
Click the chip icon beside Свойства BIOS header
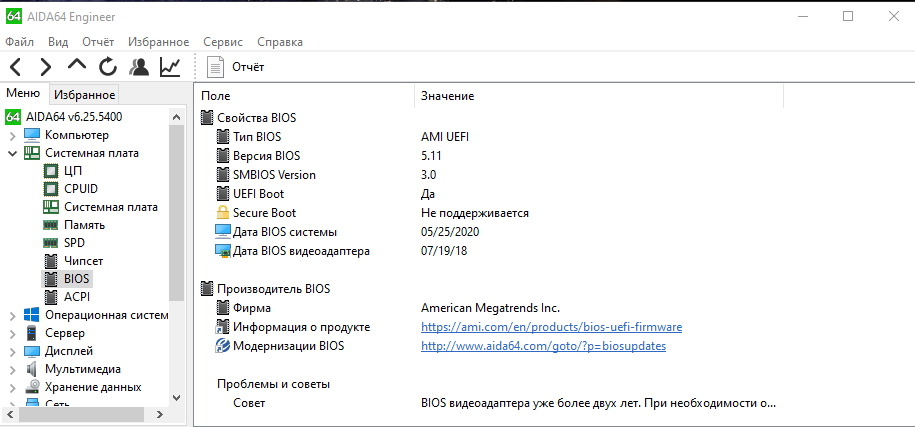point(207,118)
